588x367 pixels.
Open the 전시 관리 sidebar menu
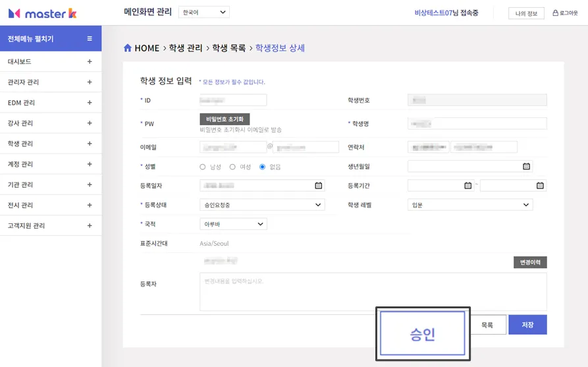coord(51,205)
